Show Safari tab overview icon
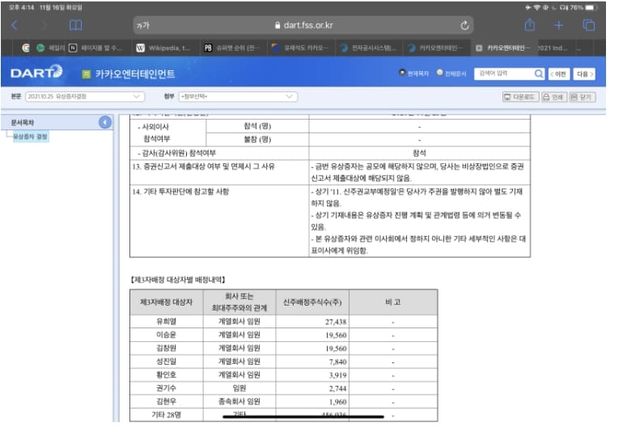The width and height of the screenshot is (640, 439). pos(589,24)
